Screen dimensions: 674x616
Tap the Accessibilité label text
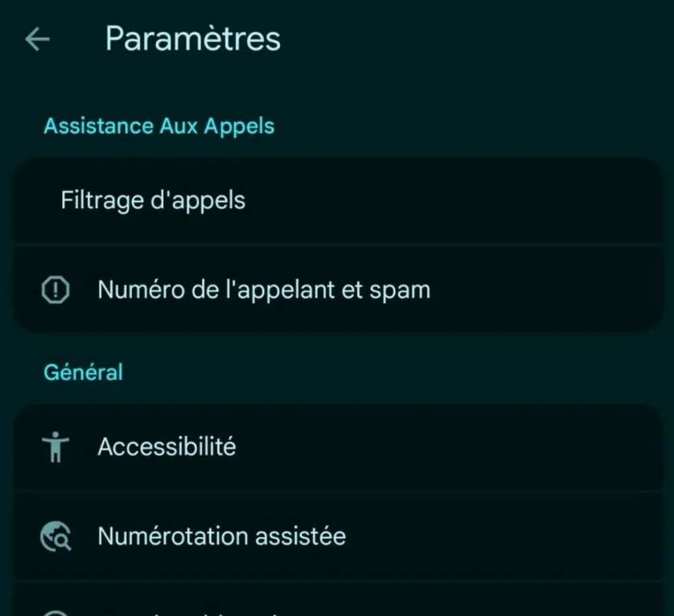click(x=167, y=448)
